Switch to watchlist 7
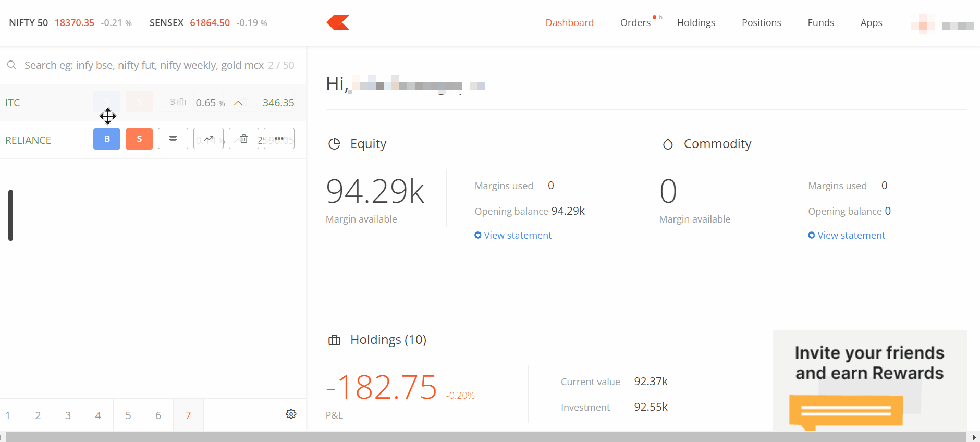 point(188,415)
